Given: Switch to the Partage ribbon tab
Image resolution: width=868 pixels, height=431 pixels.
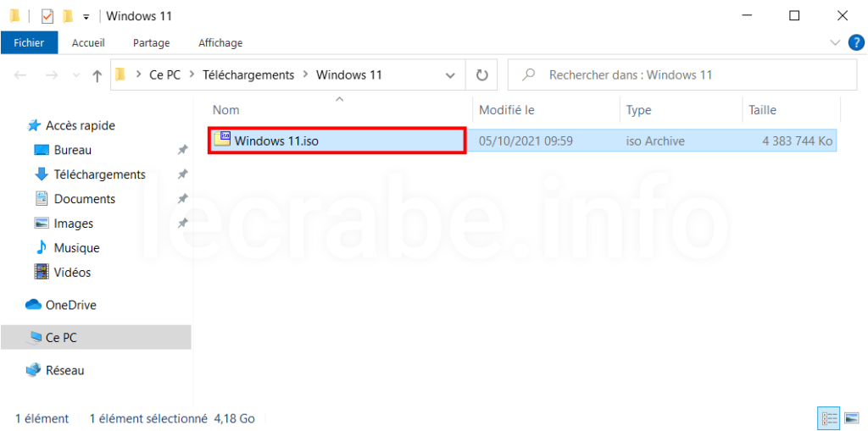Looking at the screenshot, I should click(152, 42).
